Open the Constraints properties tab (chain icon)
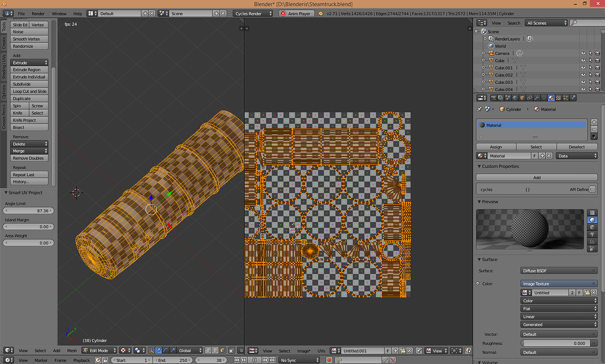605x364 pixels. pyautogui.click(x=529, y=98)
